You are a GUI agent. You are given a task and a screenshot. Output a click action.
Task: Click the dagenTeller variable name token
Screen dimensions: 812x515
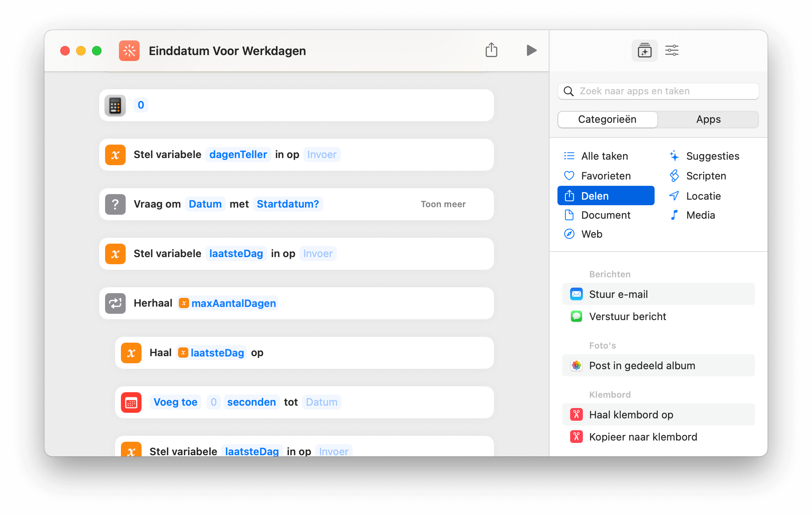pyautogui.click(x=238, y=154)
